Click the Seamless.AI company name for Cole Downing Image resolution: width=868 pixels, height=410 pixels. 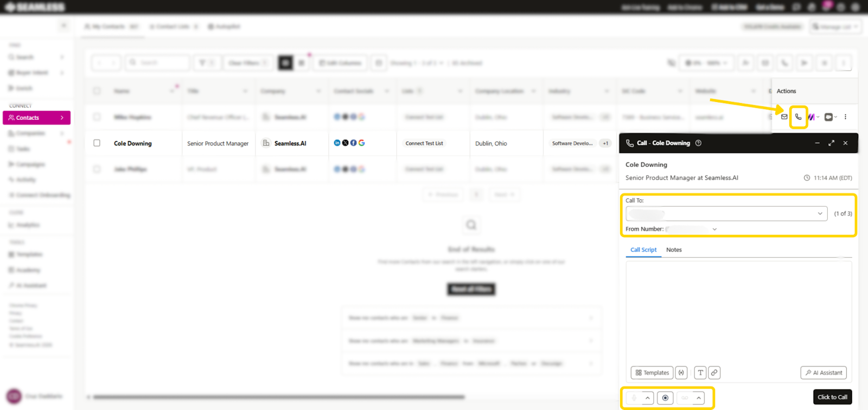290,144
